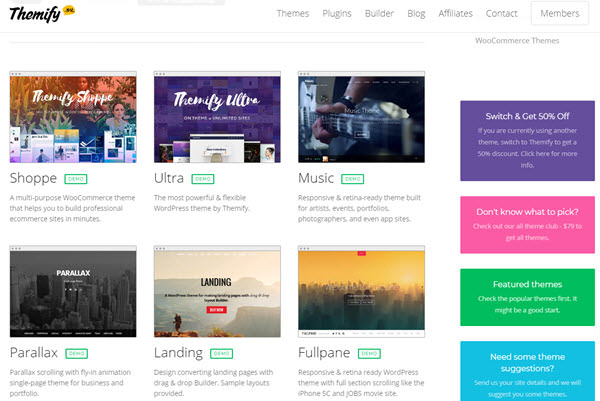Go to the Builder page

(x=379, y=13)
